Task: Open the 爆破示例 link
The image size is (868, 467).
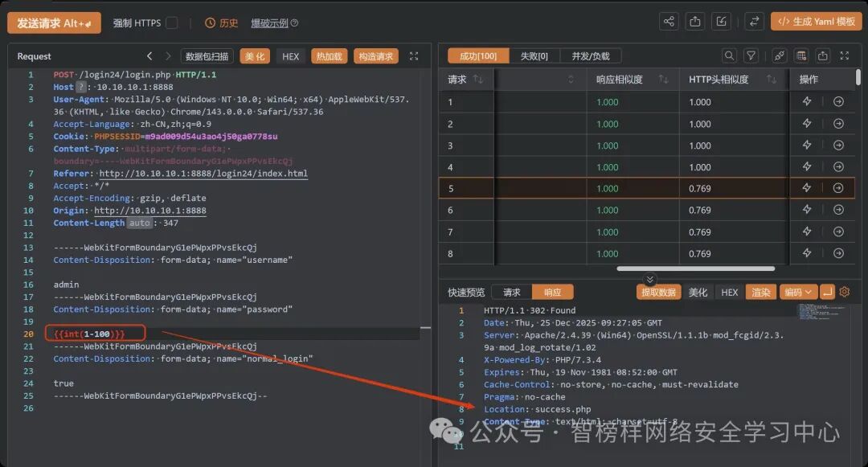Action: (x=269, y=23)
